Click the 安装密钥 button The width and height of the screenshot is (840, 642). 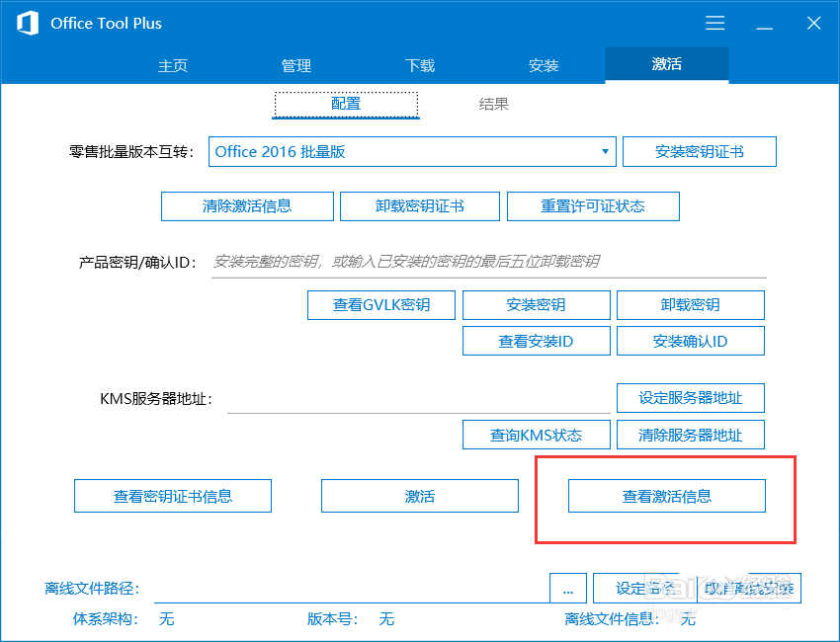[536, 304]
